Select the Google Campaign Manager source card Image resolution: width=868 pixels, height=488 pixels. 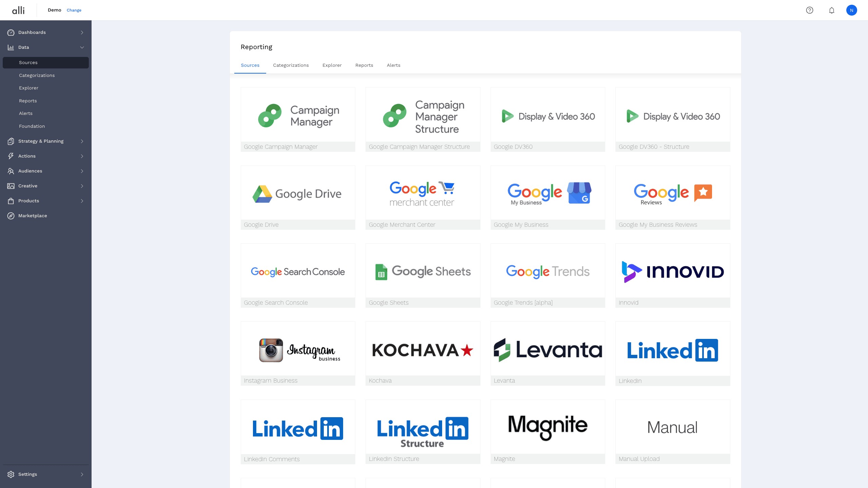(x=298, y=120)
